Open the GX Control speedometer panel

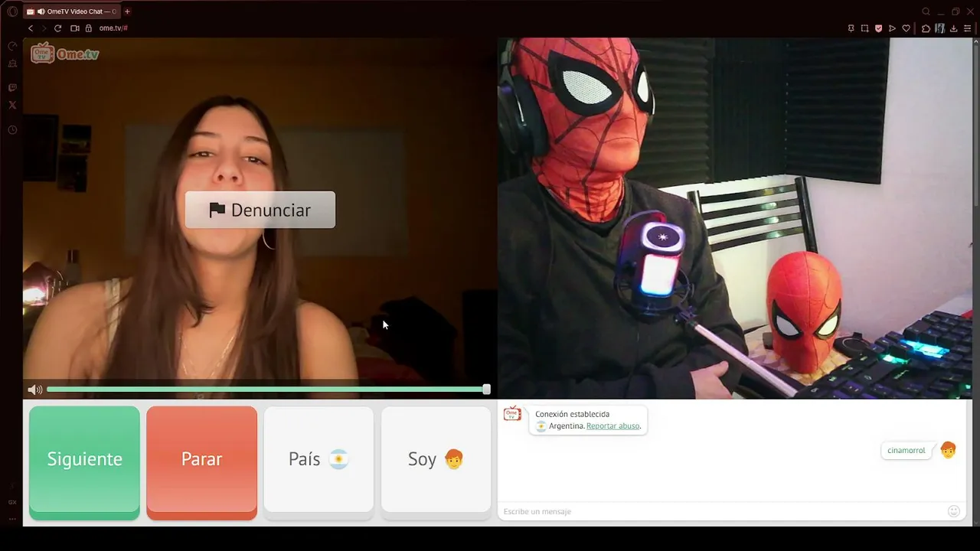coord(12,46)
